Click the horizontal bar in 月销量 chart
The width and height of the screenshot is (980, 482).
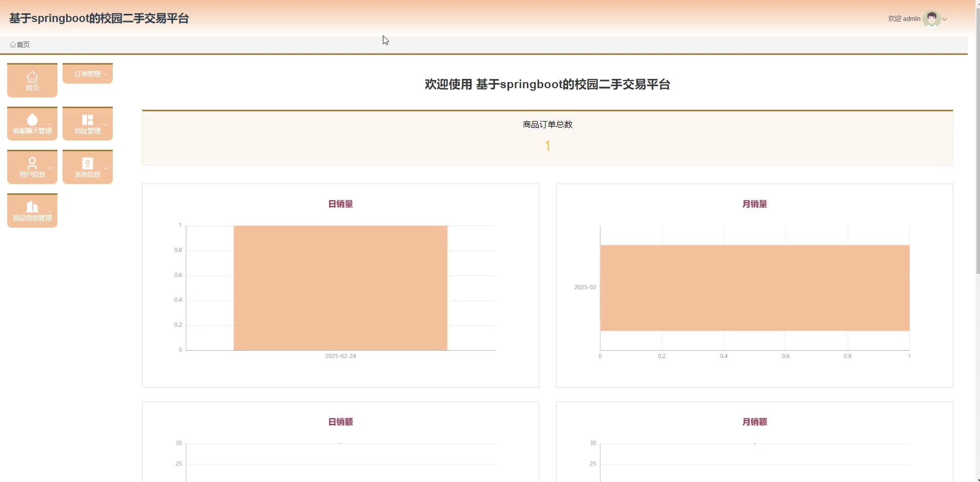[x=754, y=288]
